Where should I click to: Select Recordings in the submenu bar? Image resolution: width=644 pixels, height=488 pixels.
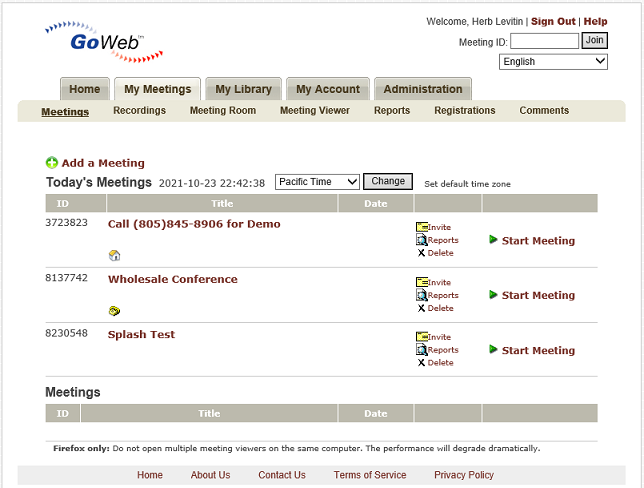click(139, 111)
